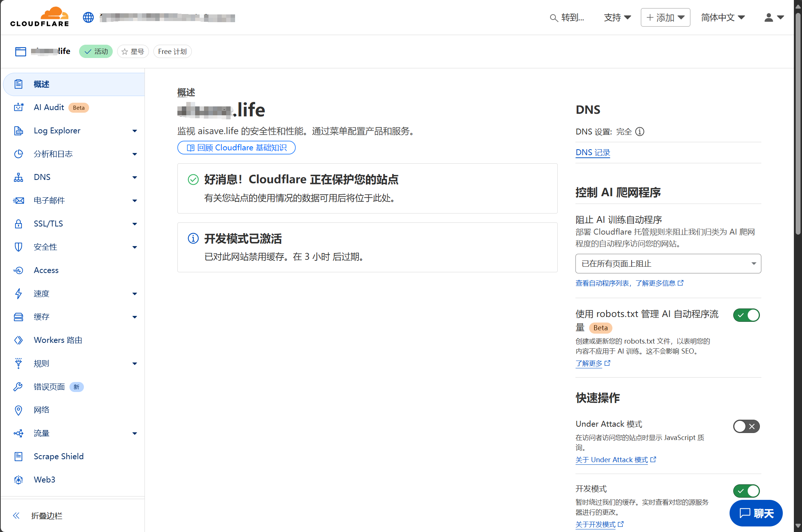Click the AI Audit robot icon
Image resolution: width=802 pixels, height=532 pixels.
pos(18,108)
